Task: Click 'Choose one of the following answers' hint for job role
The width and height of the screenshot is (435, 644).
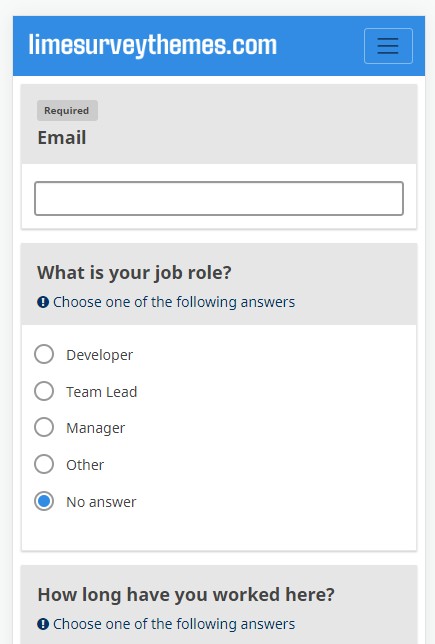Action: (x=174, y=302)
